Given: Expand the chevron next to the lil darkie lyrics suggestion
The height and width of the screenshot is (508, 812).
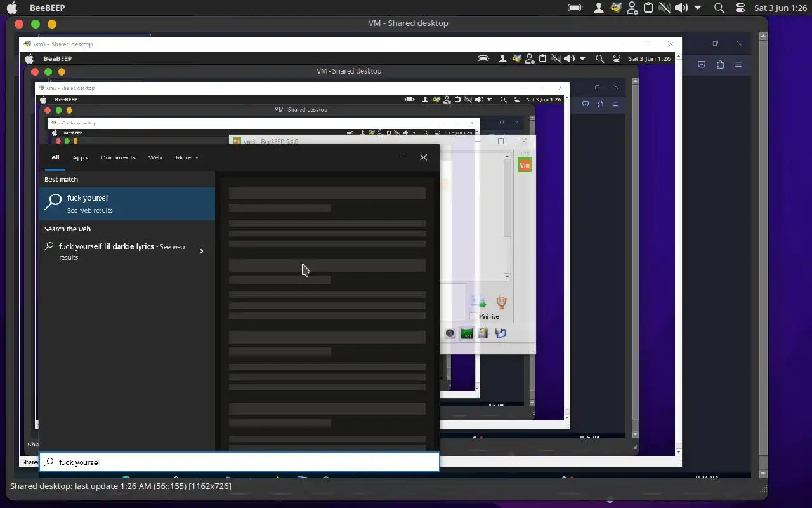Looking at the screenshot, I should [201, 251].
